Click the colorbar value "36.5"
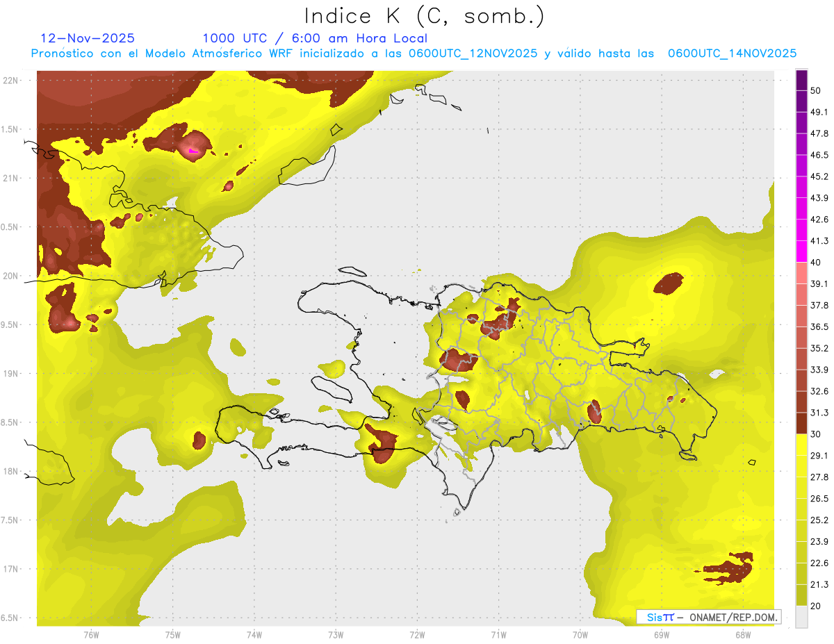 (x=819, y=327)
